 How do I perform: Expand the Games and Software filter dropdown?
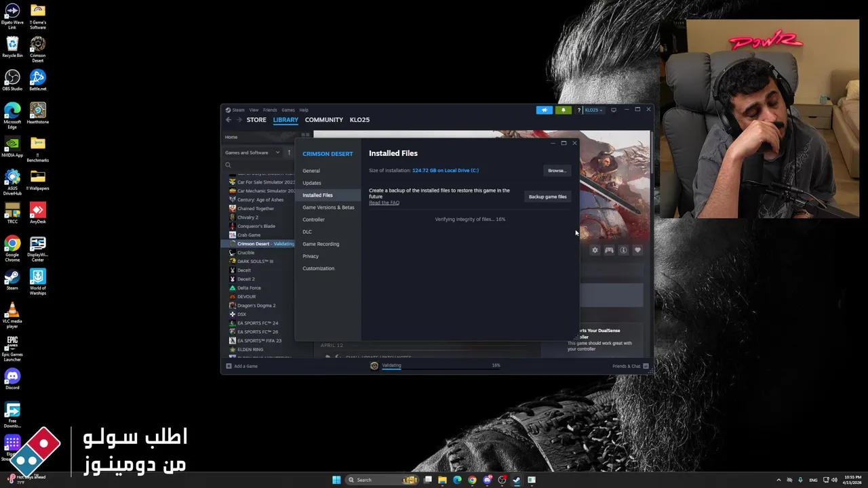click(252, 152)
